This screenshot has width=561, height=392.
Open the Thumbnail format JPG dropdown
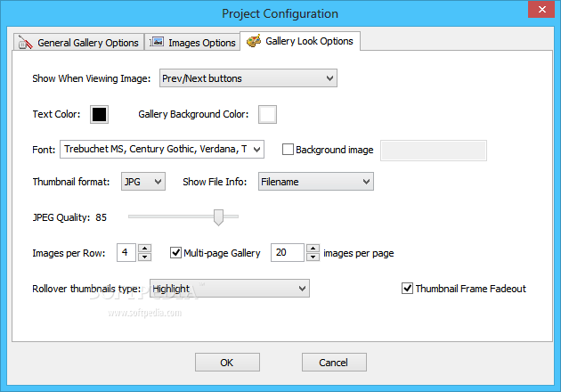[143, 182]
